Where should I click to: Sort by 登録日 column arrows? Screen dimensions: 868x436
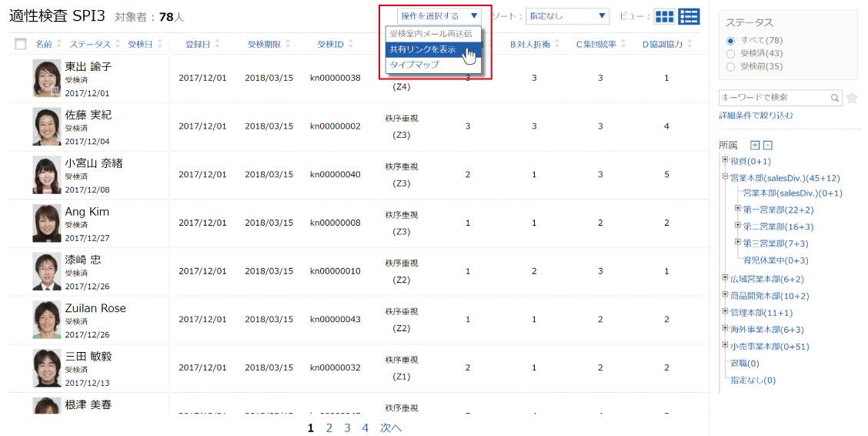click(x=218, y=44)
